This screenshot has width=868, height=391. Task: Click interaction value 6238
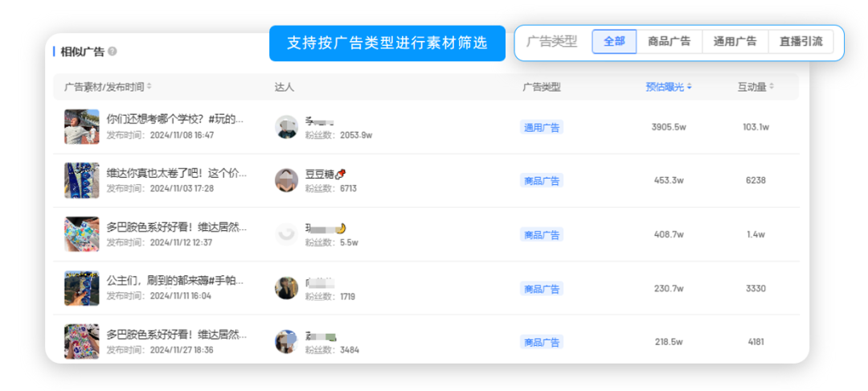tap(755, 180)
